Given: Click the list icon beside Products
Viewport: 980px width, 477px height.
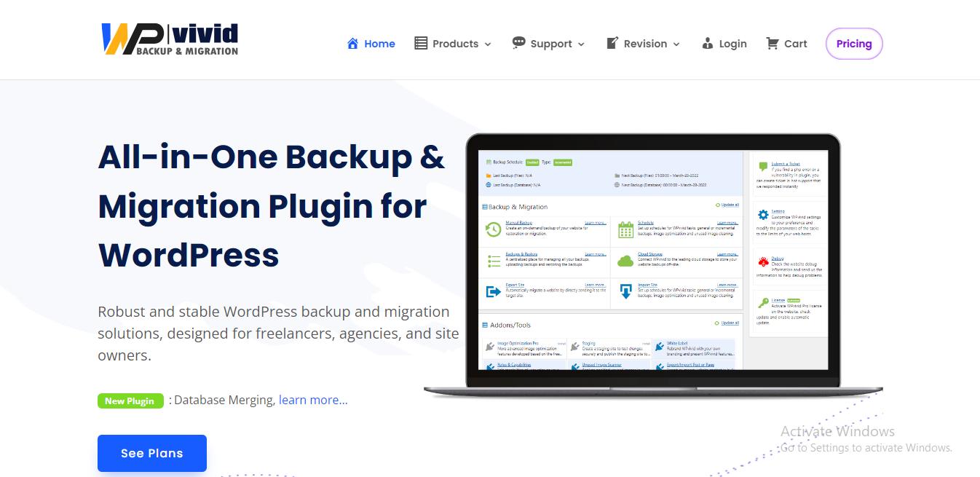Looking at the screenshot, I should 421,44.
